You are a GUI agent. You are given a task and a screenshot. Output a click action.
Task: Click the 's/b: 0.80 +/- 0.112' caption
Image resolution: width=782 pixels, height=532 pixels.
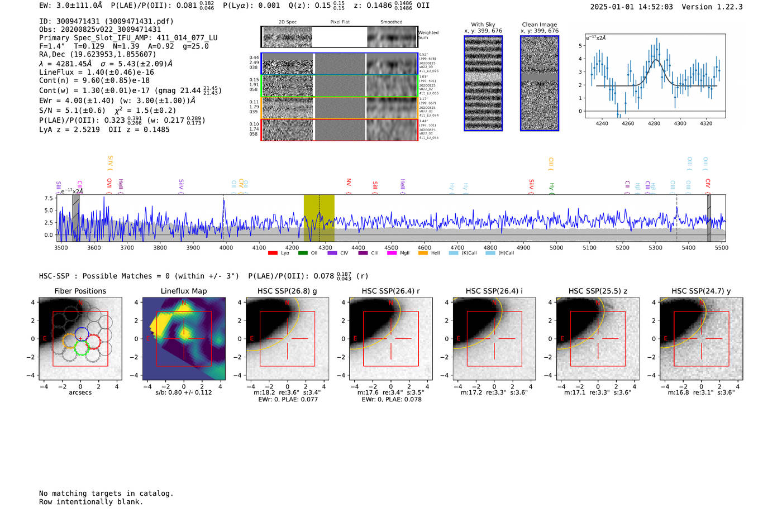click(184, 392)
